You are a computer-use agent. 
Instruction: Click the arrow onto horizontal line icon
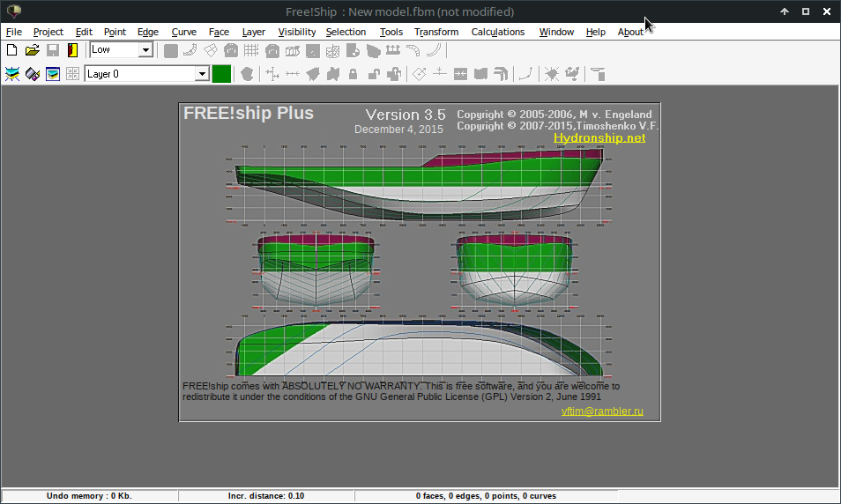(x=440, y=73)
